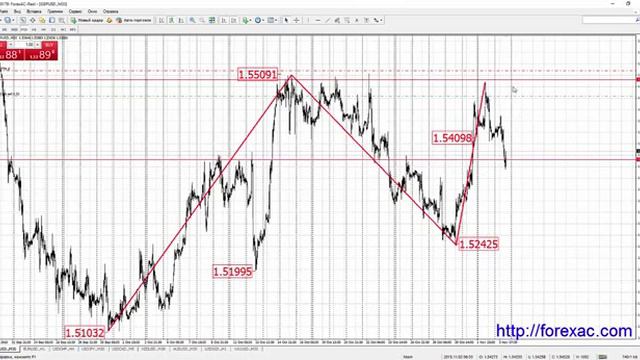Select the Vertical Line drawing tool
The height and width of the screenshot is (360, 640).
pyautogui.click(x=308, y=20)
